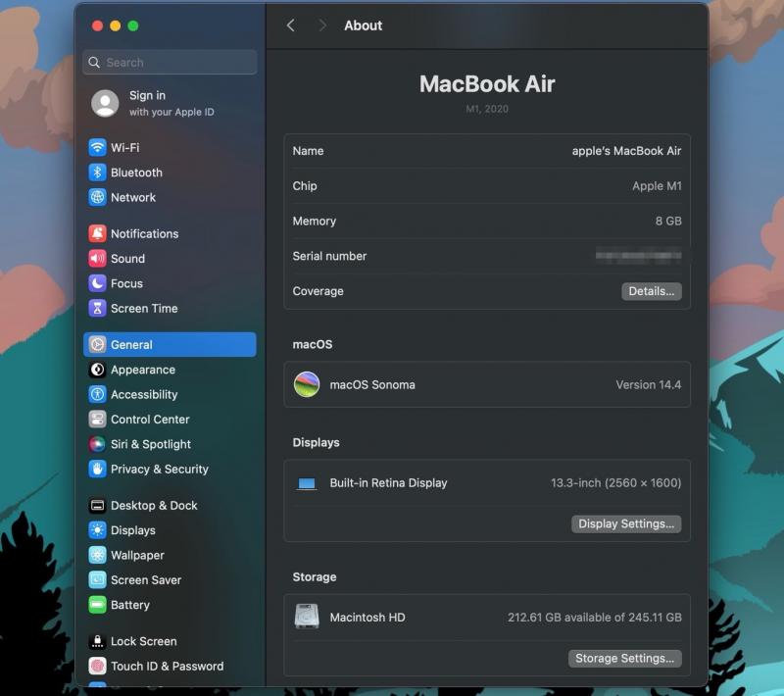784x696 pixels.
Task: Select Screen Time hourglass icon
Action: (x=97, y=309)
